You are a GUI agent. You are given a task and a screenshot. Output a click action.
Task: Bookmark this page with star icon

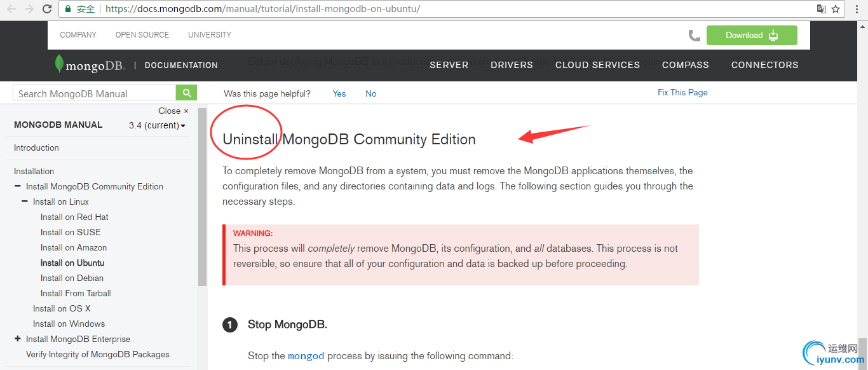[x=836, y=9]
